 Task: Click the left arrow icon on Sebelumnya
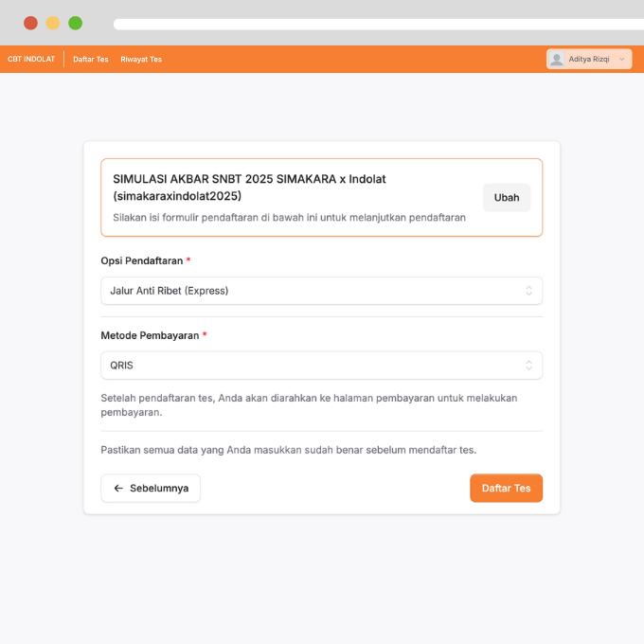[118, 488]
